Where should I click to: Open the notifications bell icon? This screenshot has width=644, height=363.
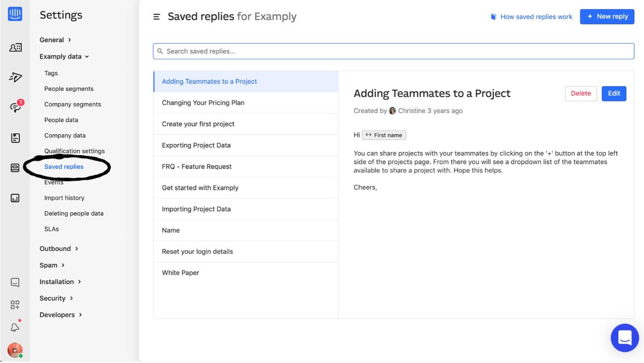coord(15,327)
